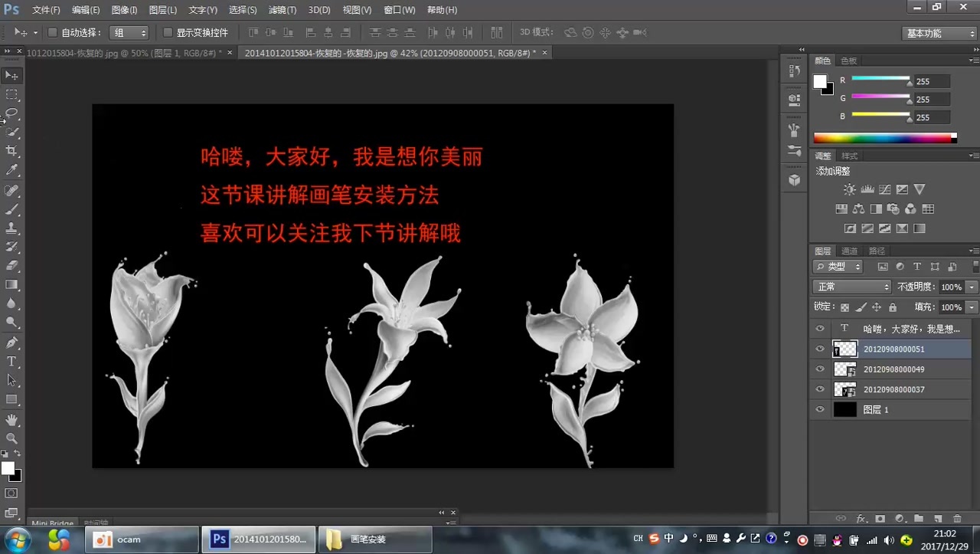The height and width of the screenshot is (554, 980).
Task: Open 滤镜(T) menu
Action: [x=282, y=10]
